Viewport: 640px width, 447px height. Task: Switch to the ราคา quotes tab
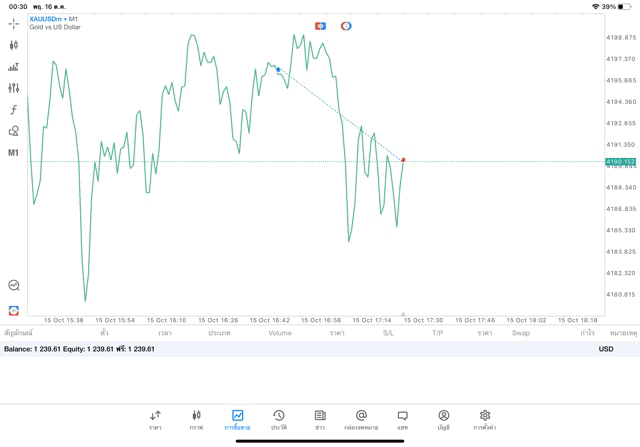155,419
